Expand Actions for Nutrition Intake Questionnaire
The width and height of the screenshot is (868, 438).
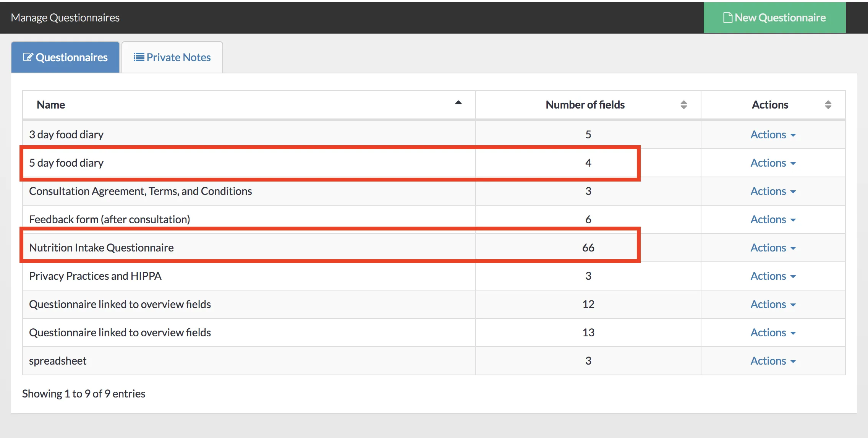click(x=773, y=248)
